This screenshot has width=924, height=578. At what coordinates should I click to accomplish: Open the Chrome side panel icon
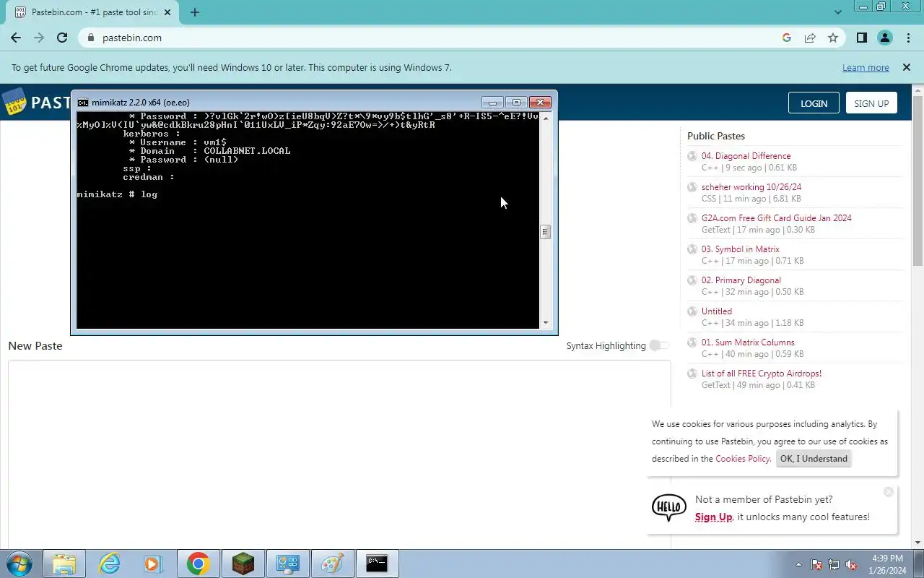[861, 38]
